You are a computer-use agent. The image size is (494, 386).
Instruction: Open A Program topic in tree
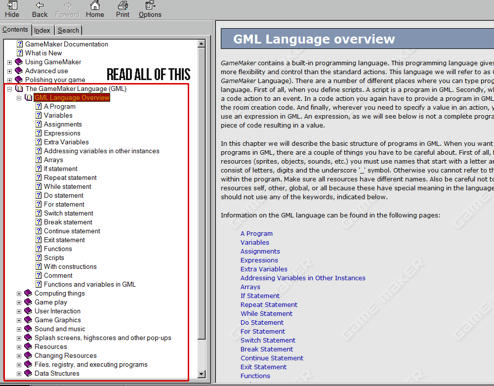(x=60, y=106)
